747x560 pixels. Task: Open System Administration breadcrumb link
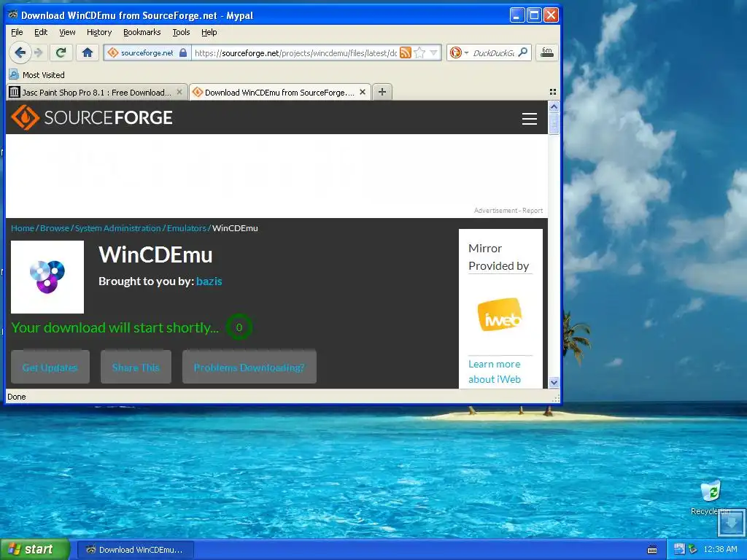(117, 228)
